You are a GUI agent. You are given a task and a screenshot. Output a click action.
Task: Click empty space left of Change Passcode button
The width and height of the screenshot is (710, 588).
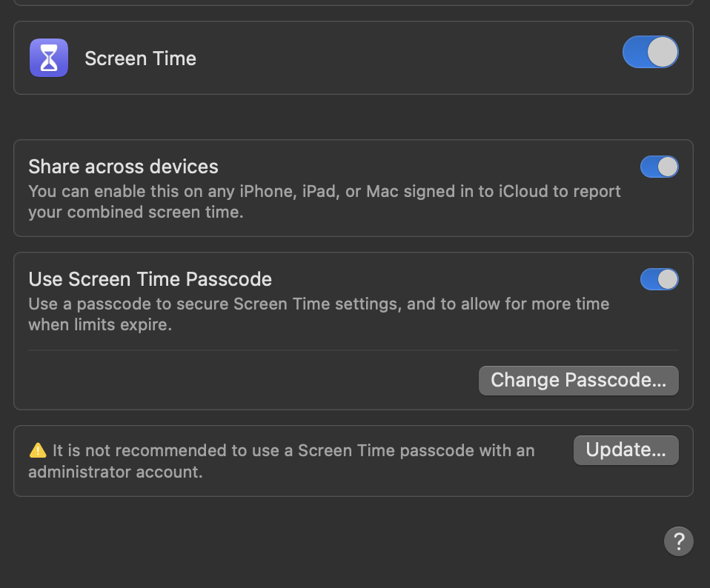pyautogui.click(x=252, y=381)
